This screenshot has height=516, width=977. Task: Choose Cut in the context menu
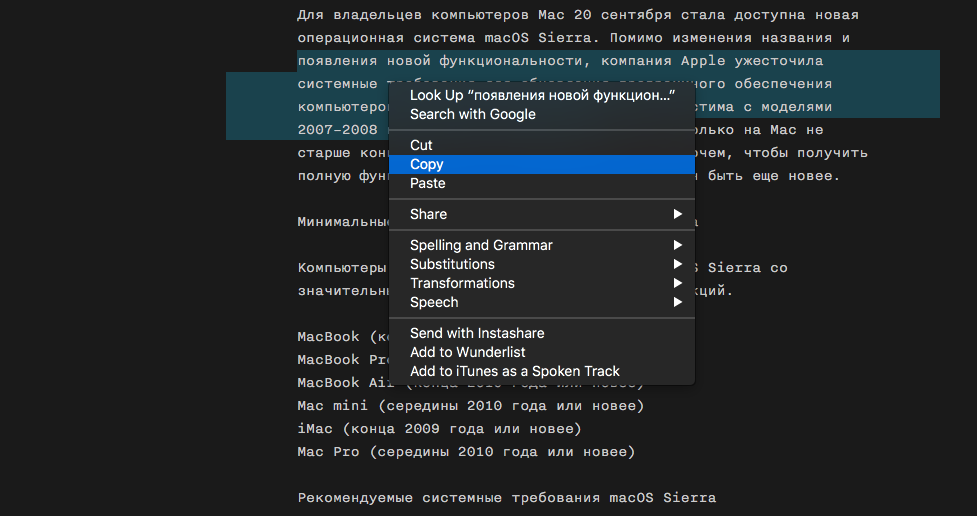[x=421, y=145]
